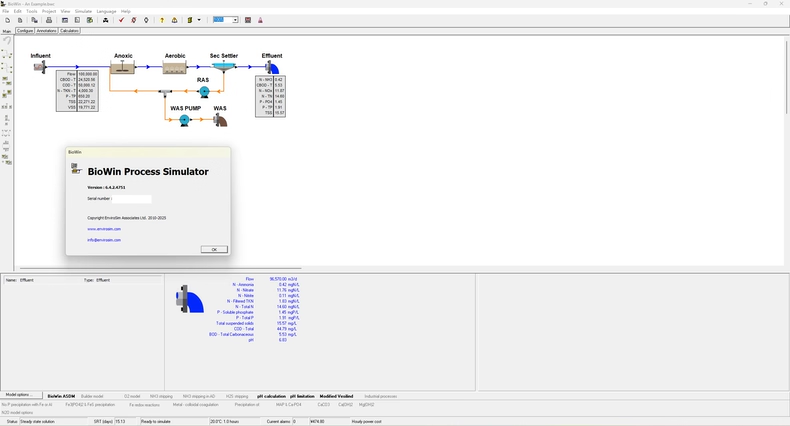Switch to the Annotations tab
Viewport: 790px width, 426px height.
pyautogui.click(x=47, y=31)
